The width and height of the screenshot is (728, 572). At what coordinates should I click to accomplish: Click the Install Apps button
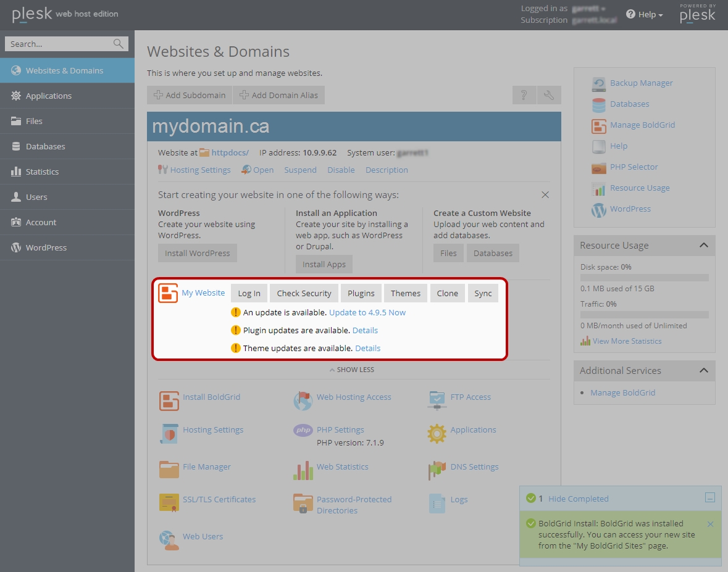[324, 264]
